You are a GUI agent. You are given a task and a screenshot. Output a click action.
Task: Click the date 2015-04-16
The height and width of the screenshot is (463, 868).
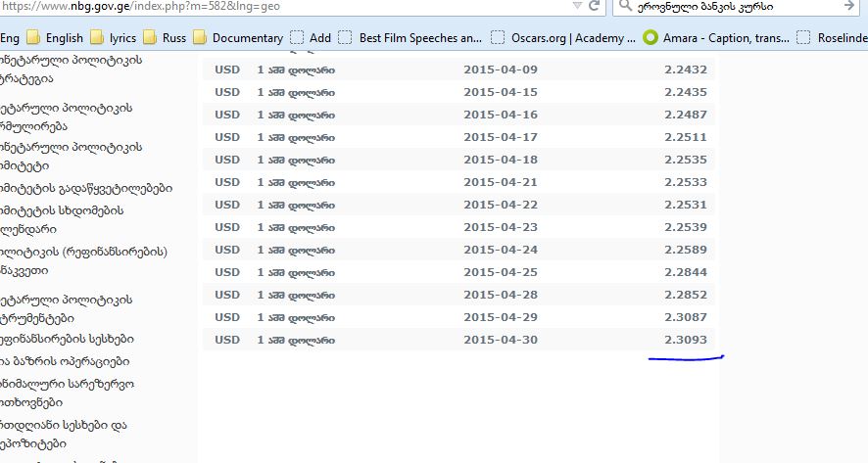(501, 115)
